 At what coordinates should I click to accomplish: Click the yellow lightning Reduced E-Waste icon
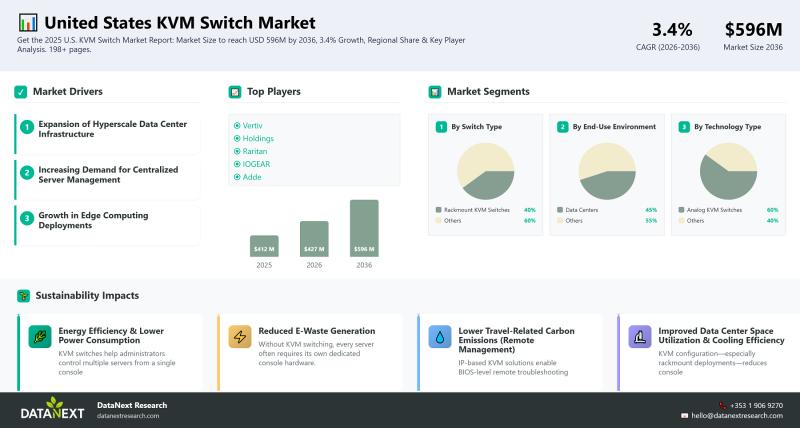(x=239, y=337)
